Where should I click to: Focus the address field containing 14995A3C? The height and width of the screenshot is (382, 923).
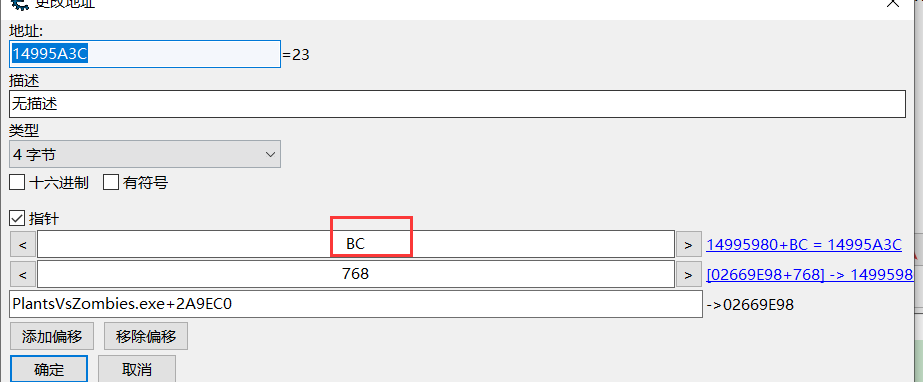145,54
